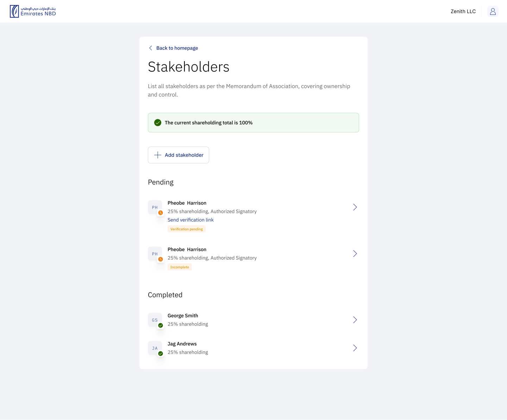Select the George Smith name
The width and height of the screenshot is (507, 420).
pyautogui.click(x=183, y=315)
